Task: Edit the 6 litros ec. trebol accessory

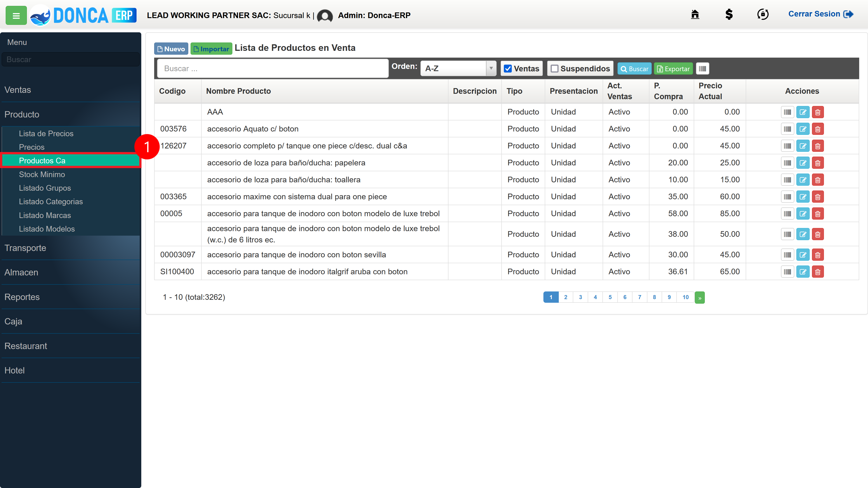Action: tap(803, 235)
